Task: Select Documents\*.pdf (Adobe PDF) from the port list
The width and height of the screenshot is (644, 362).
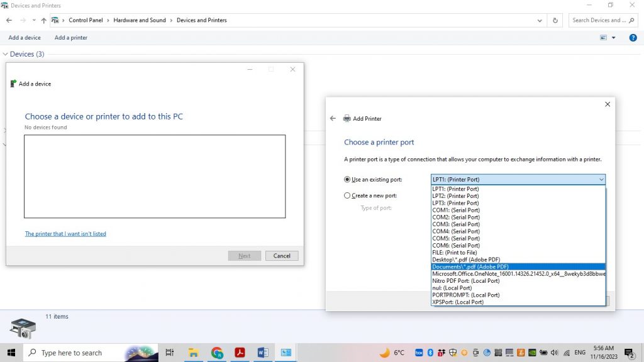Action: [x=477, y=266]
